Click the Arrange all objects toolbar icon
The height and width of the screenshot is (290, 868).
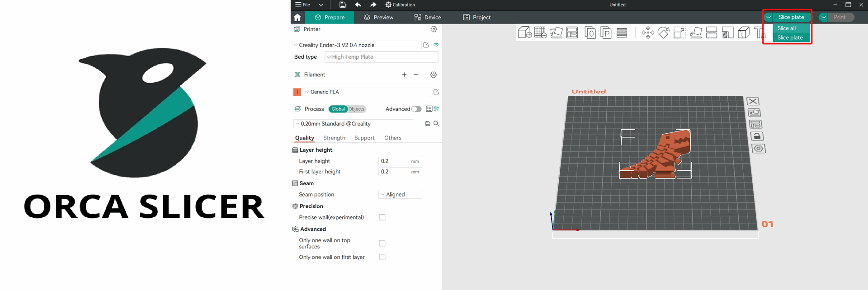pos(572,33)
